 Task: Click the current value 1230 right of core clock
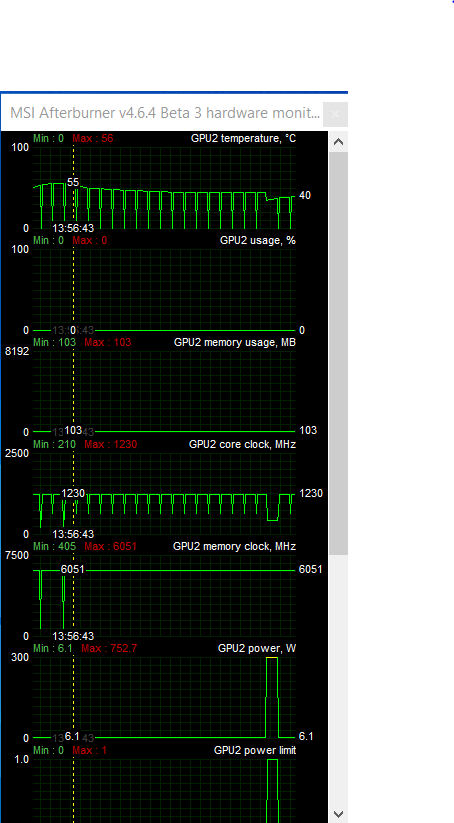[311, 493]
